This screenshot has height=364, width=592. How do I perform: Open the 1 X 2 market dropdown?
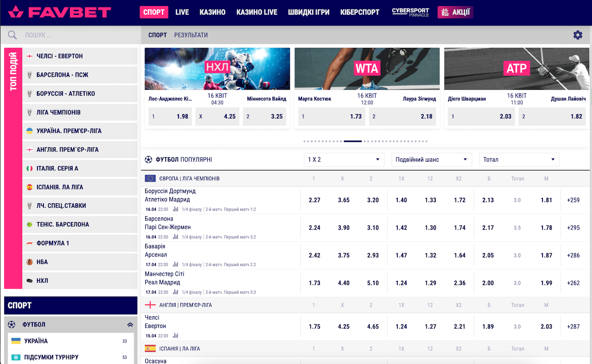click(x=344, y=159)
